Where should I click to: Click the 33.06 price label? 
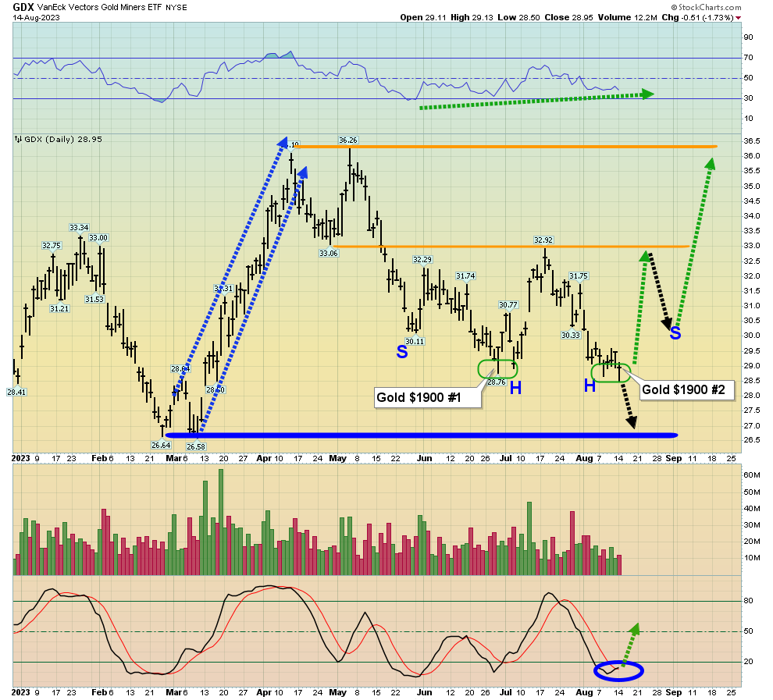coord(328,253)
